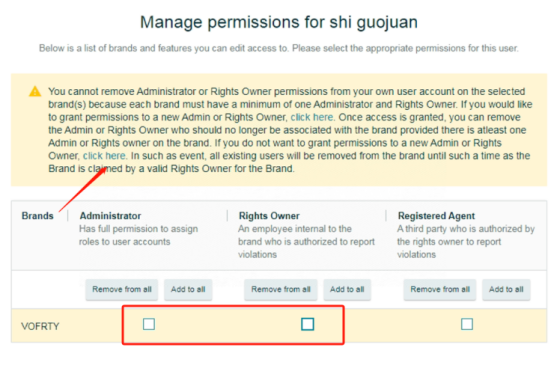
Task: Open first 'click here' link about new Admin
Action: coord(312,117)
